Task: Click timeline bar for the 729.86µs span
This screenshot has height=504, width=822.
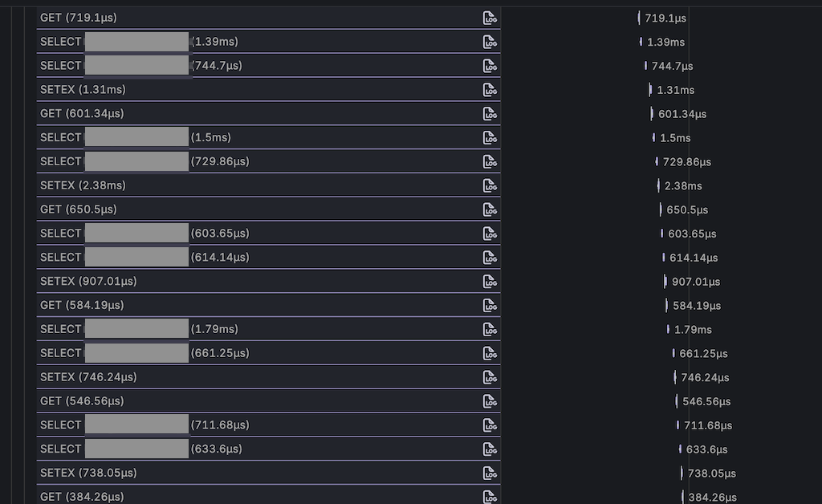Action: [x=657, y=162]
